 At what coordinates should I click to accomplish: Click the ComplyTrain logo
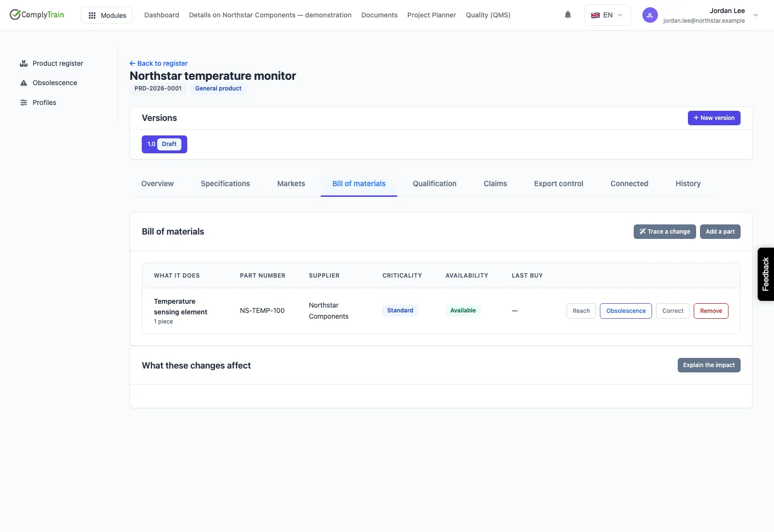point(37,15)
